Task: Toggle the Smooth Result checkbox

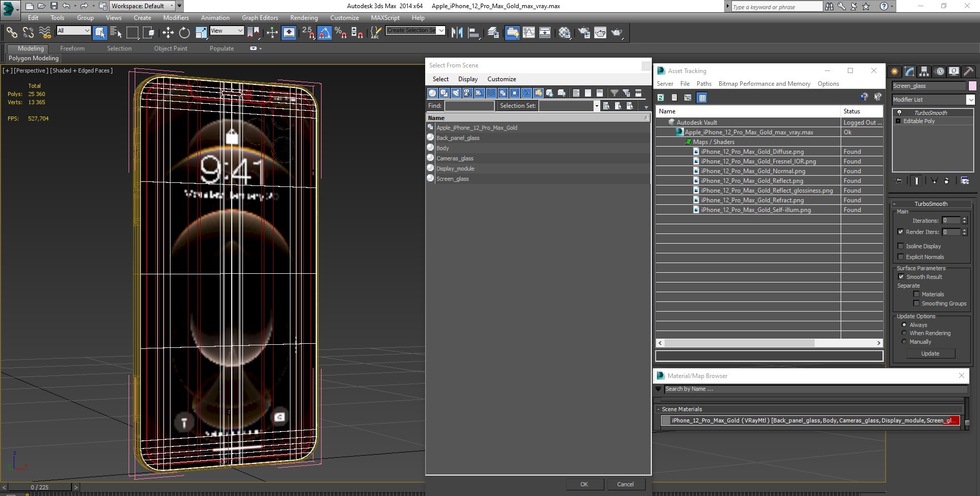Action: click(901, 277)
